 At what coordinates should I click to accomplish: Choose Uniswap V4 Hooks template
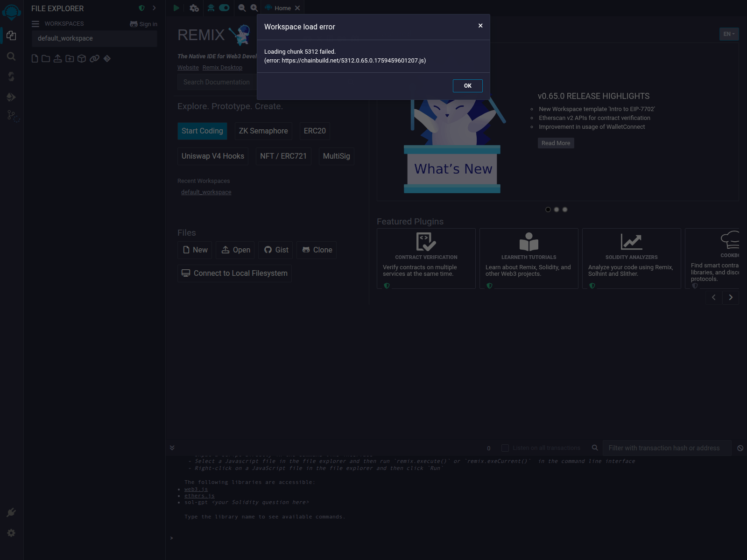(x=213, y=156)
